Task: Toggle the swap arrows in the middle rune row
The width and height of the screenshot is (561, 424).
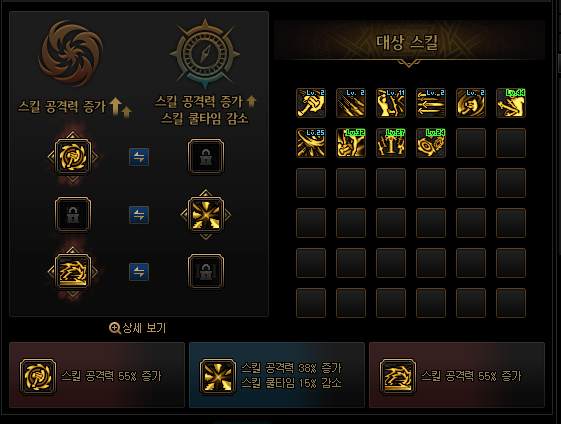Action: pos(139,215)
